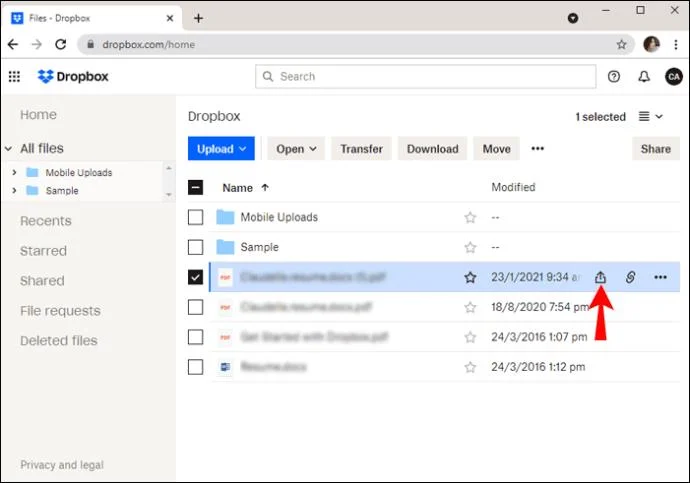Click the Share button in toolbar

point(656,149)
